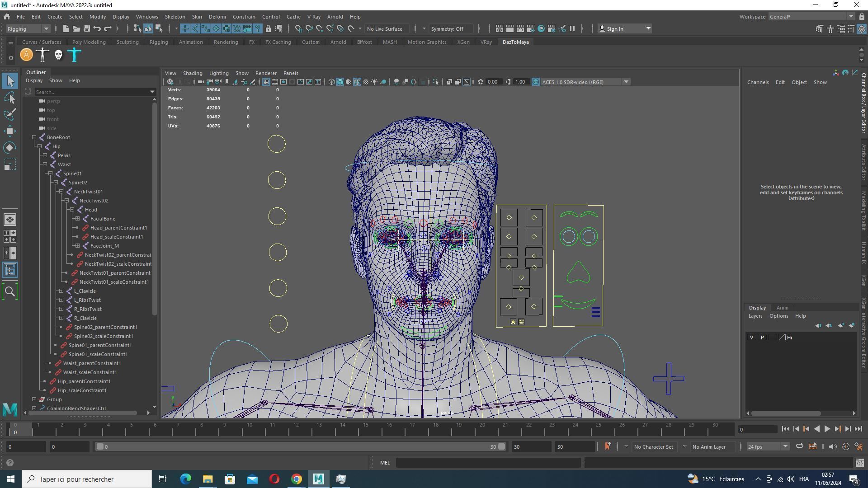Image resolution: width=868 pixels, height=488 pixels.
Task: Expand the Pelvis node in Outliner
Action: coord(45,155)
